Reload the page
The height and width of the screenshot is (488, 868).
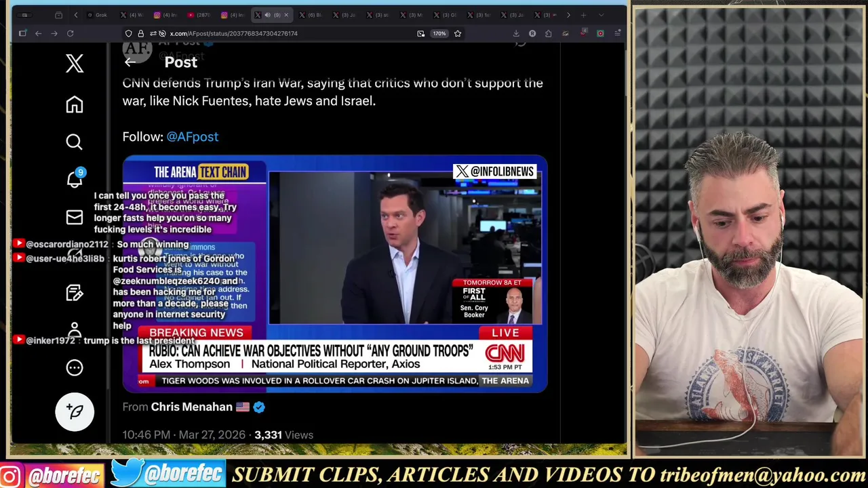tap(70, 33)
